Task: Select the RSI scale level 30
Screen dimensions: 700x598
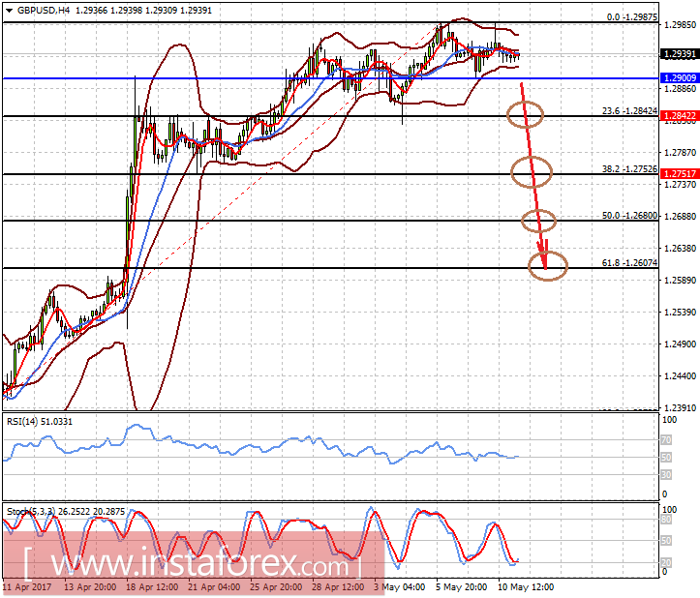Action: tap(666, 474)
